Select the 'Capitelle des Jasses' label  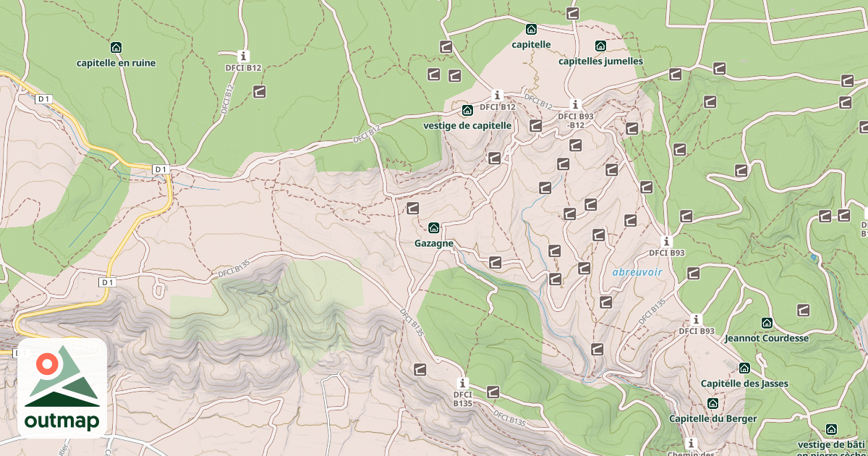coord(744,384)
